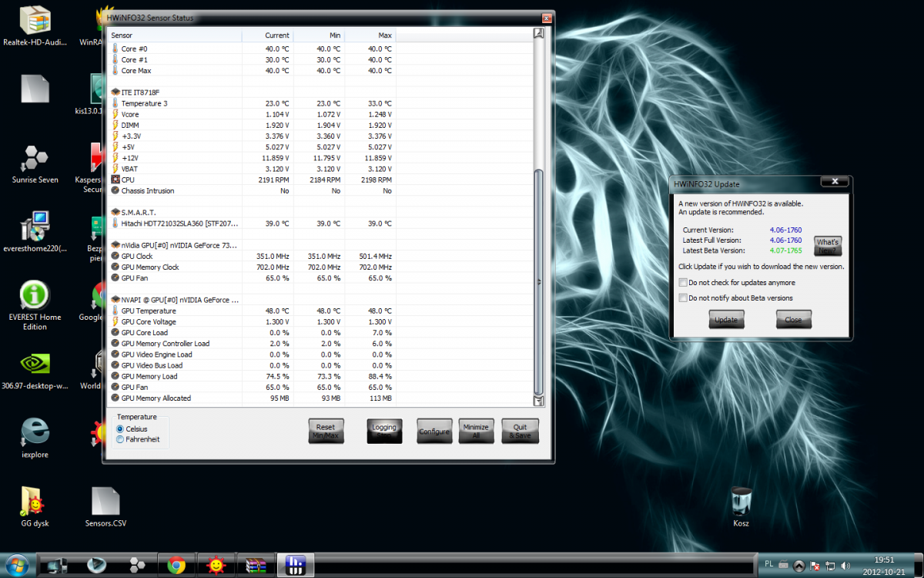The image size is (924, 578).
Task: Click the GG sun icon in the taskbar
Action: click(216, 565)
